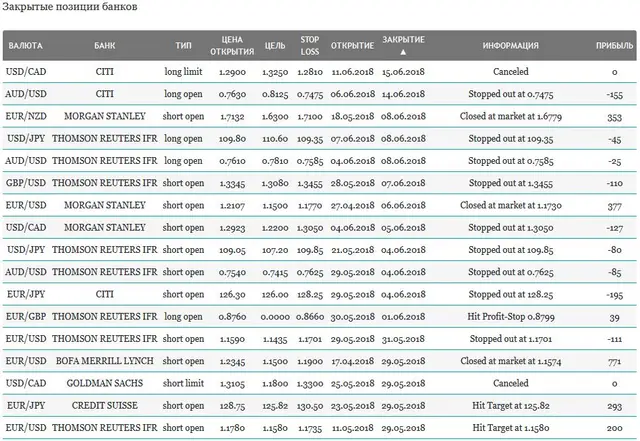Click the profit value 771
The height and width of the screenshot is (441, 640).
[x=614, y=361]
